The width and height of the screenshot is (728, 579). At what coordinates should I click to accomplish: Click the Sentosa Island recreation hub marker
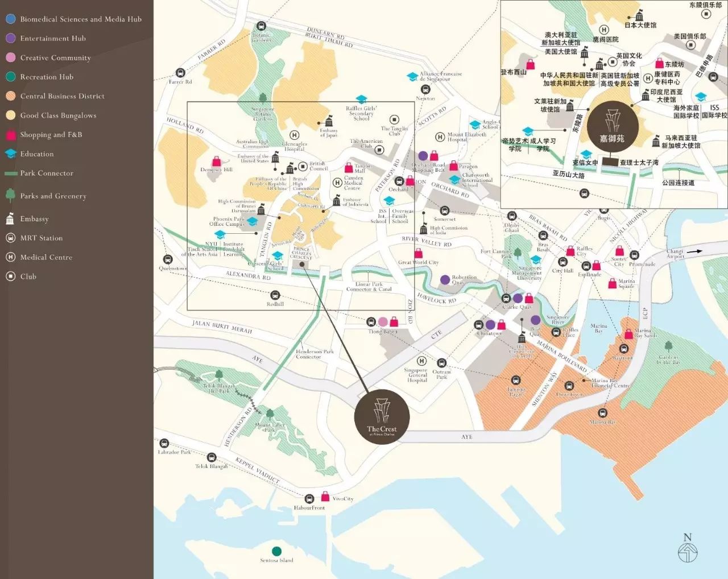(x=276, y=551)
